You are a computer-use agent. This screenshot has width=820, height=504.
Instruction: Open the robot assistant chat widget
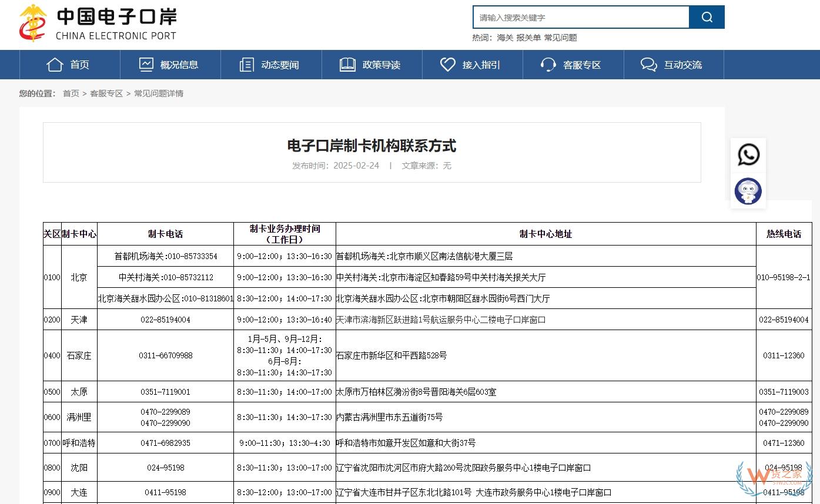pos(748,191)
